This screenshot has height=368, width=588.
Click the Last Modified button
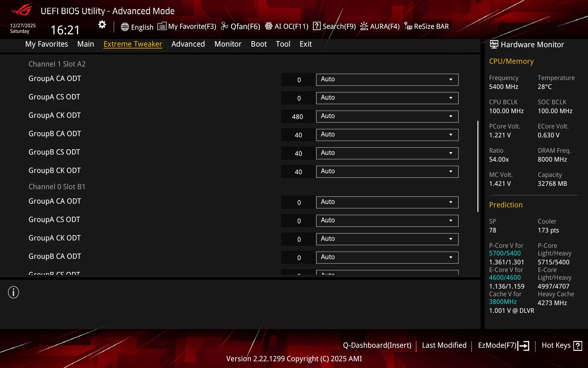pyautogui.click(x=444, y=345)
